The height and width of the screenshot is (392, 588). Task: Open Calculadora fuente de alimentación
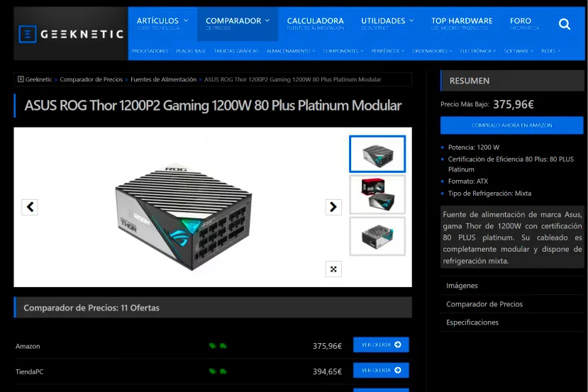tap(316, 23)
